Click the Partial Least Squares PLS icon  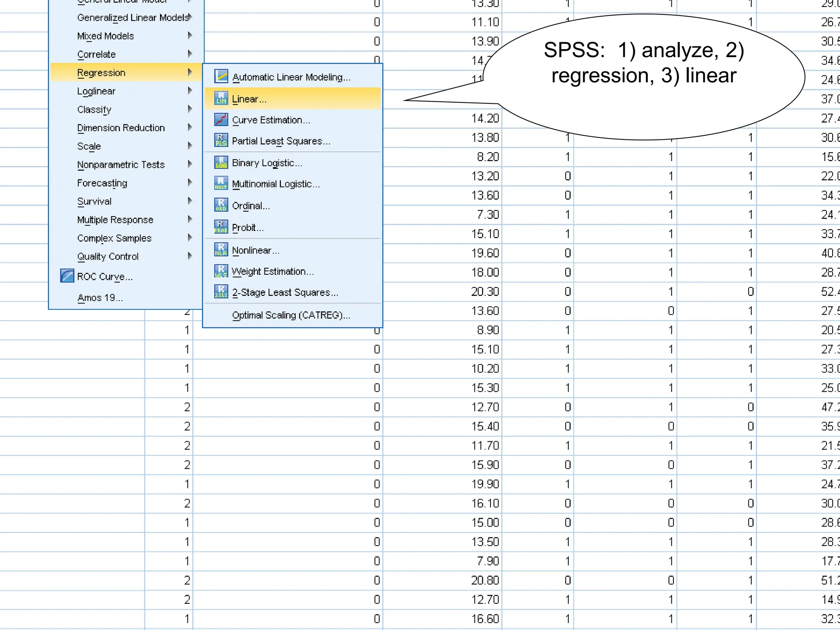(221, 141)
